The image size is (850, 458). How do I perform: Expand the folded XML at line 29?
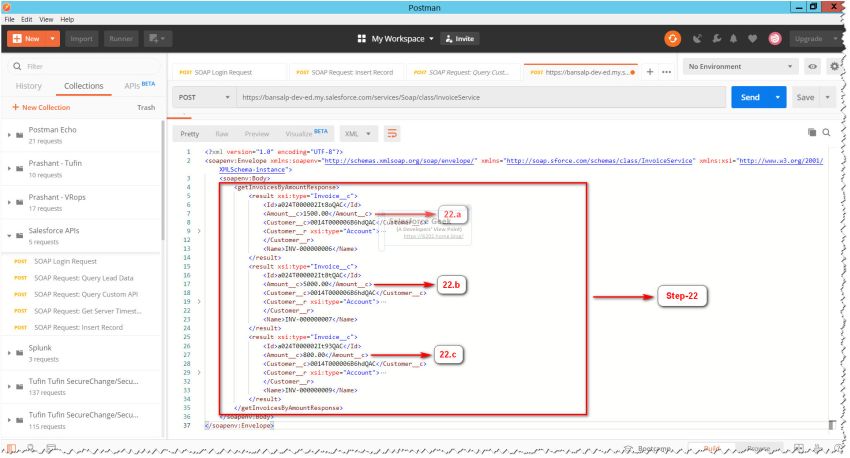pyautogui.click(x=199, y=372)
